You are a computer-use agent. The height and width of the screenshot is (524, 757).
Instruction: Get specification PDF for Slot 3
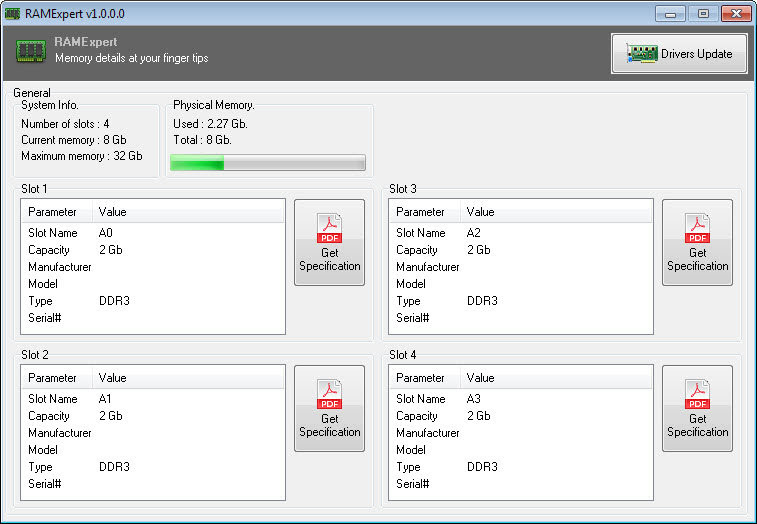697,242
